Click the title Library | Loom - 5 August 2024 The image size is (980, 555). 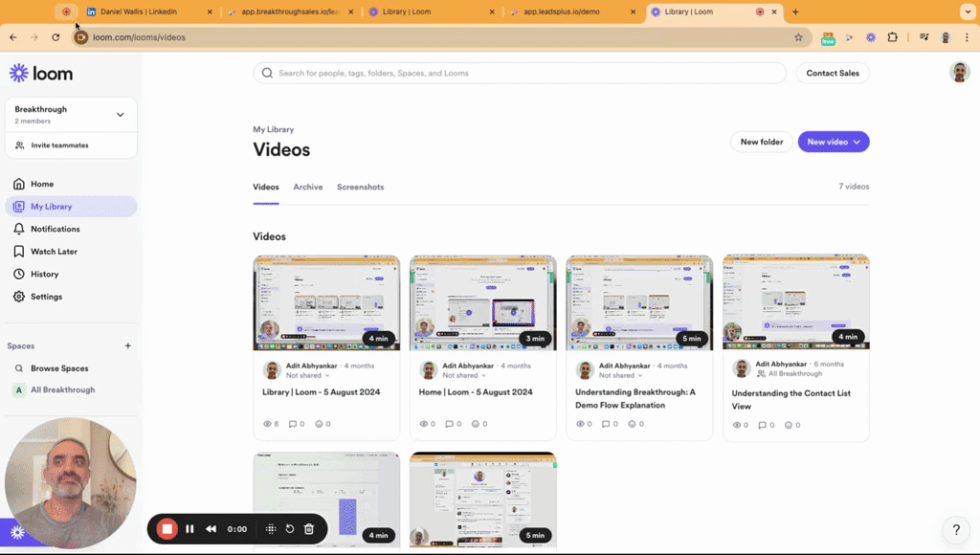[x=322, y=392]
